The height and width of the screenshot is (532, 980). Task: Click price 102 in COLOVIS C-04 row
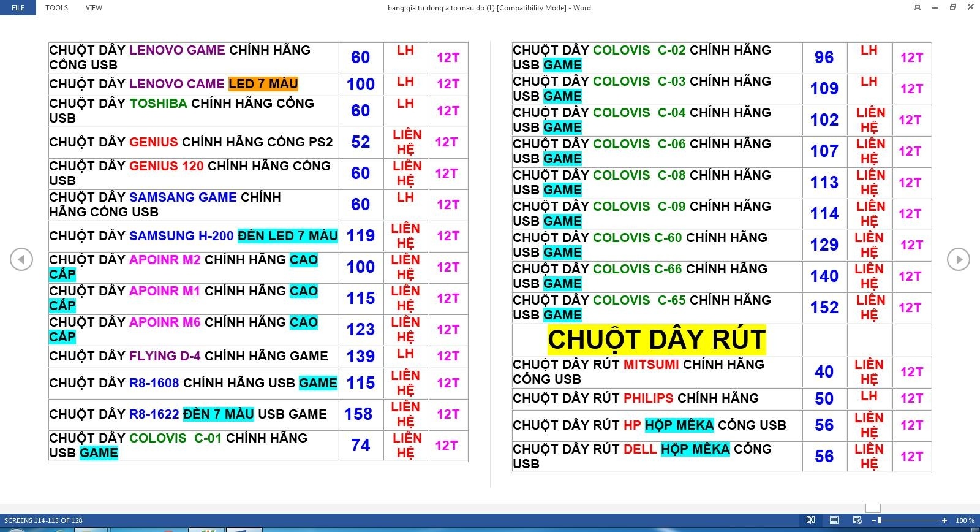coord(824,120)
